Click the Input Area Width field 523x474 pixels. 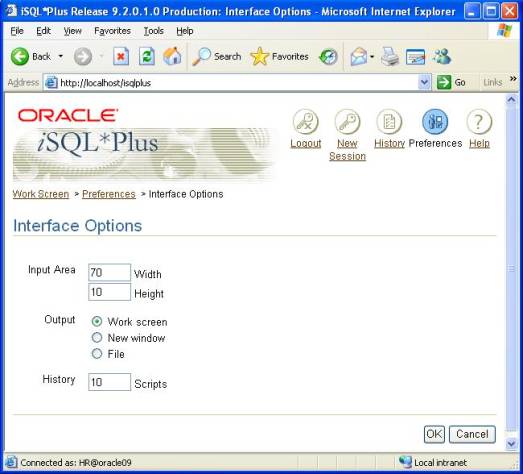[x=109, y=273]
